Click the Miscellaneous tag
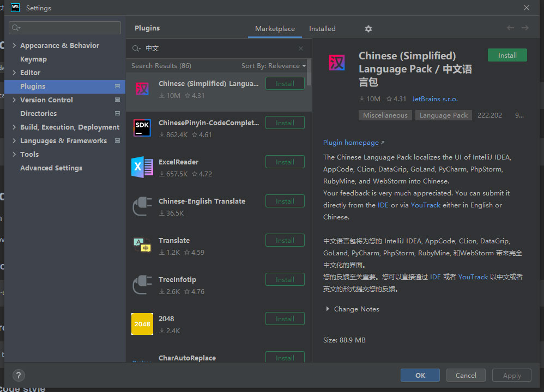The image size is (544, 392). point(385,115)
